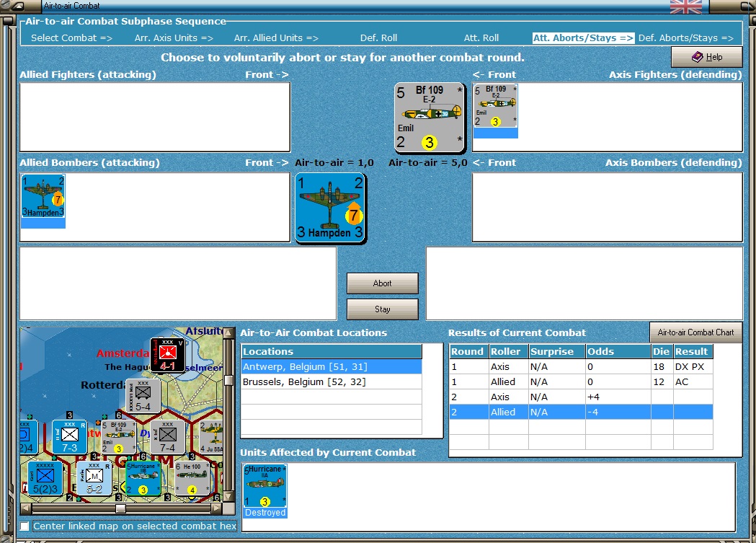Click the Def. Aborts/Stays sequence step
Image resolution: width=756 pixels, height=543 pixels.
coord(685,37)
